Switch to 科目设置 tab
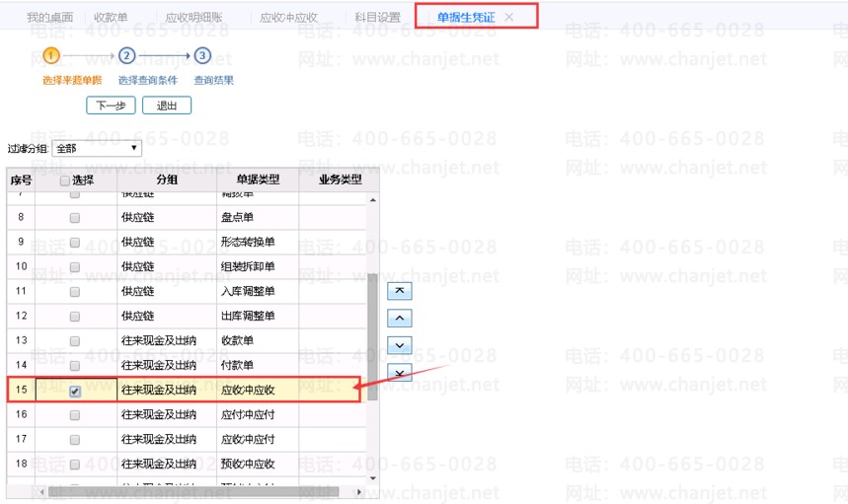 coord(377,18)
